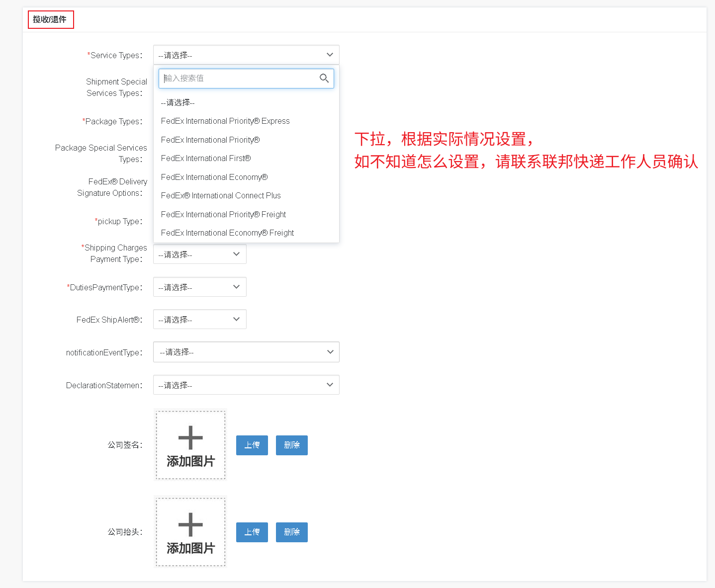Select FedEx International Connect Plus option
Viewport: 715px width, 588px height.
pos(246,196)
